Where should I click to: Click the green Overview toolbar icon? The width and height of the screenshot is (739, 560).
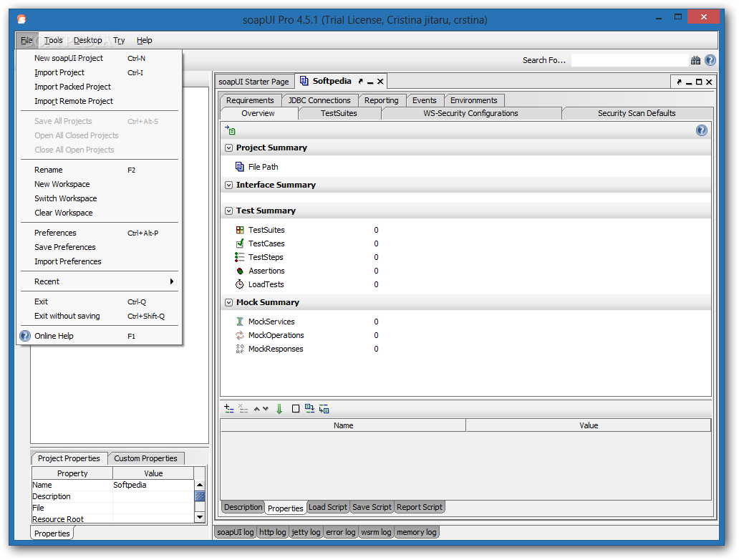click(x=230, y=130)
